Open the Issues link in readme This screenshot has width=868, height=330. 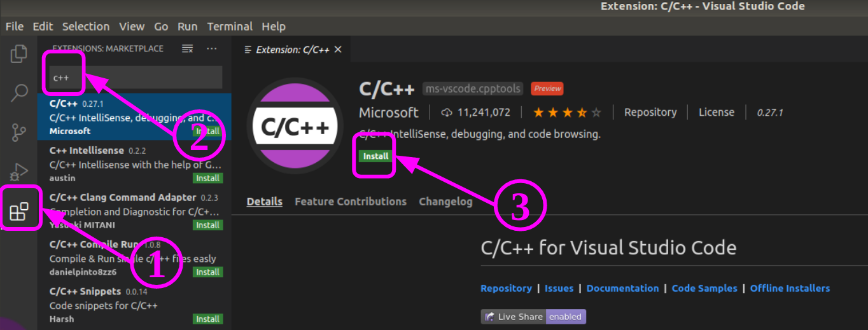pyautogui.click(x=559, y=288)
